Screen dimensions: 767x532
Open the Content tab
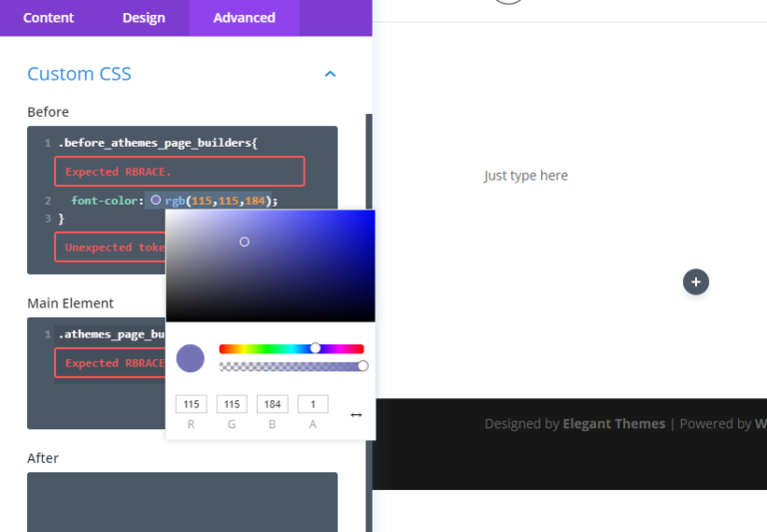[48, 18]
